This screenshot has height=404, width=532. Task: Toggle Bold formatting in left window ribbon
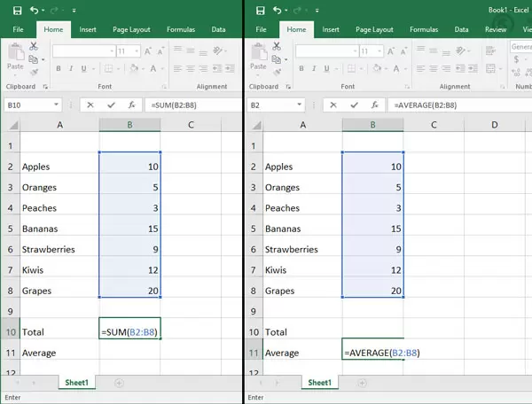coord(57,68)
